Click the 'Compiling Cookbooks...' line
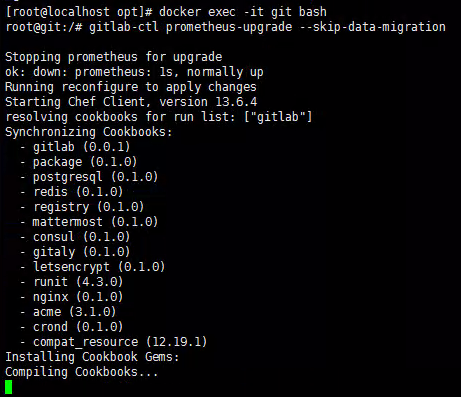This screenshot has width=461, height=397. click(x=82, y=372)
